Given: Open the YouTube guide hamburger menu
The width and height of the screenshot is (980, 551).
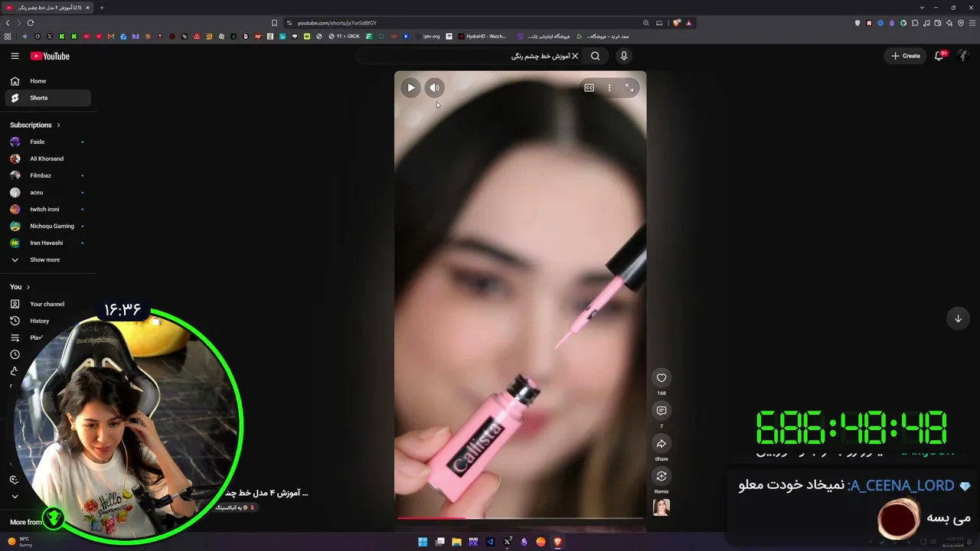Looking at the screenshot, I should point(15,56).
